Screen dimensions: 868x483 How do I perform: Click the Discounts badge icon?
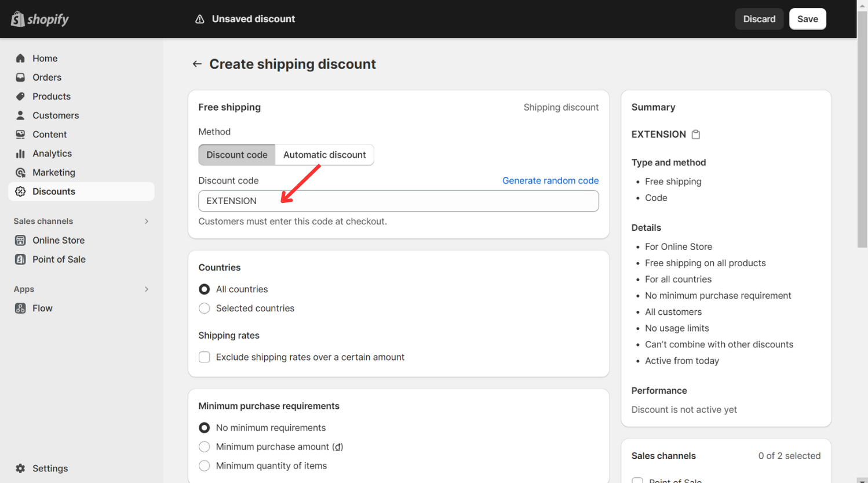coord(20,191)
